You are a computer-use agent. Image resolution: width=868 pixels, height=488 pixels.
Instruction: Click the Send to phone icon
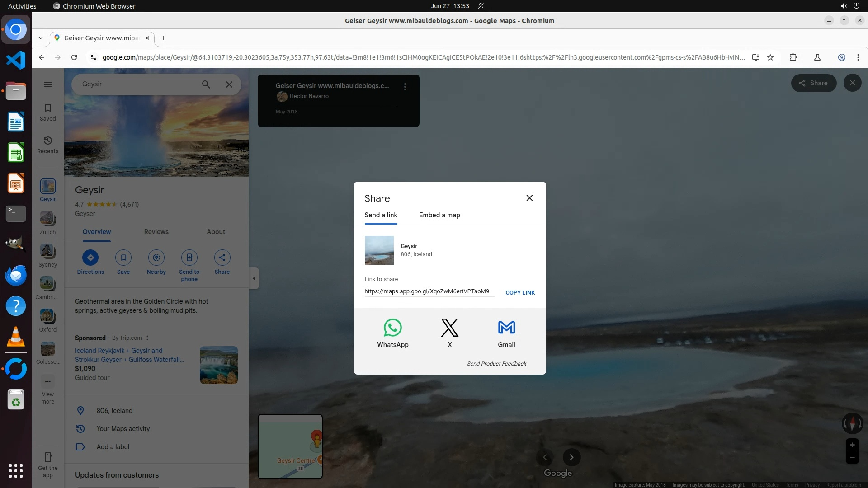click(x=189, y=258)
